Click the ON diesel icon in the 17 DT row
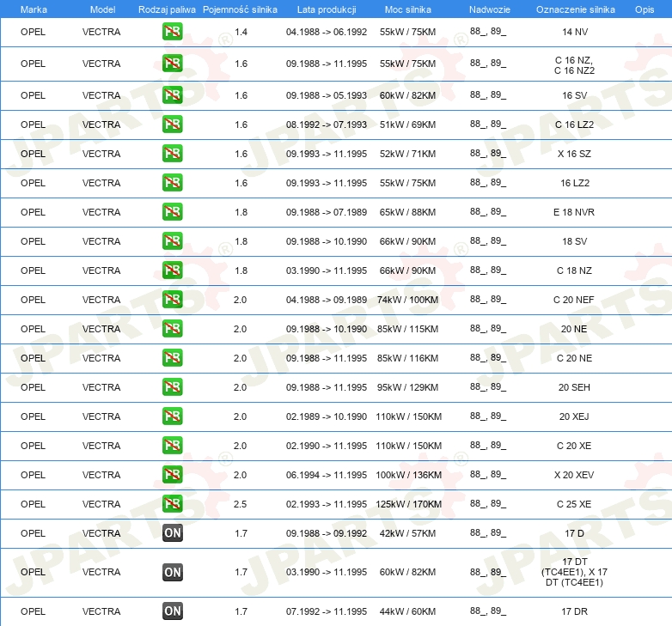 pyautogui.click(x=172, y=572)
